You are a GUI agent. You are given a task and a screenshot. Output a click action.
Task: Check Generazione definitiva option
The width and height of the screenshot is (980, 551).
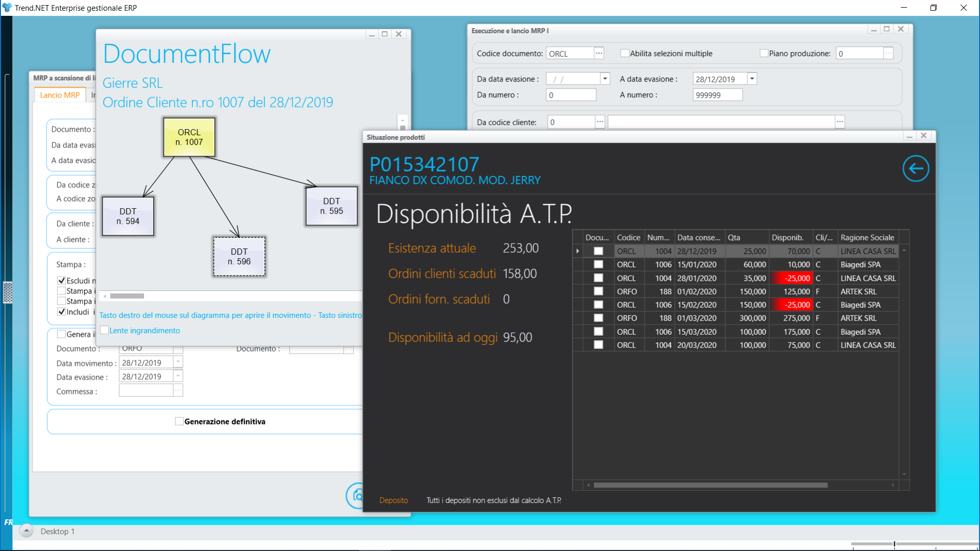coord(179,421)
